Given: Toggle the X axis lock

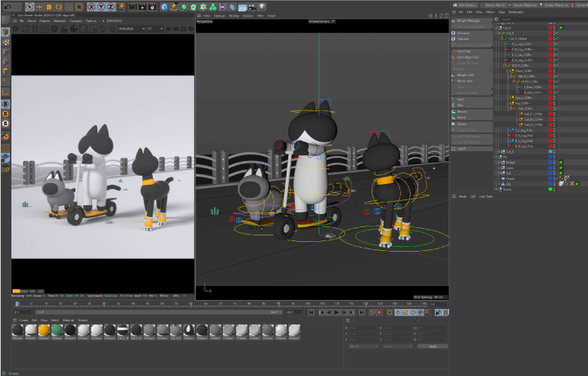Looking at the screenshot, I should tap(91, 7).
